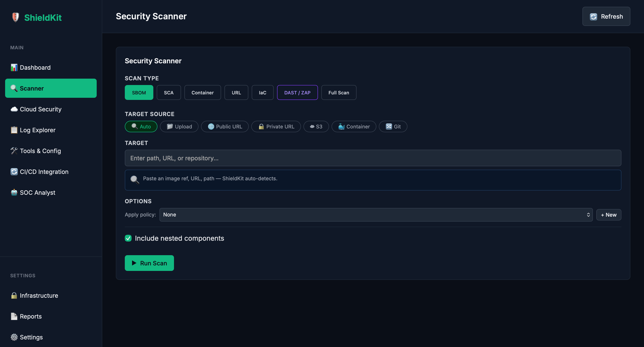Uncheck Include nested components checkbox
Viewport: 644px width, 347px height.
pos(128,238)
